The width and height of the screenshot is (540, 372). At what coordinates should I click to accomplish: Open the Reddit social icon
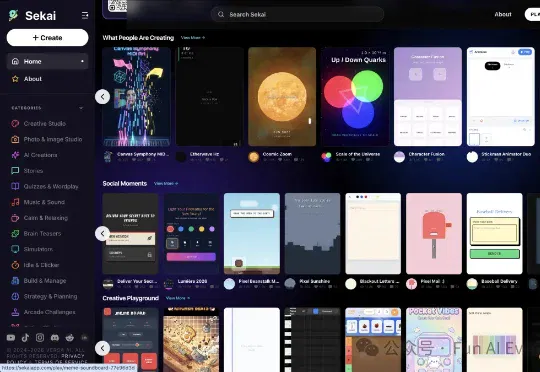coord(70,338)
